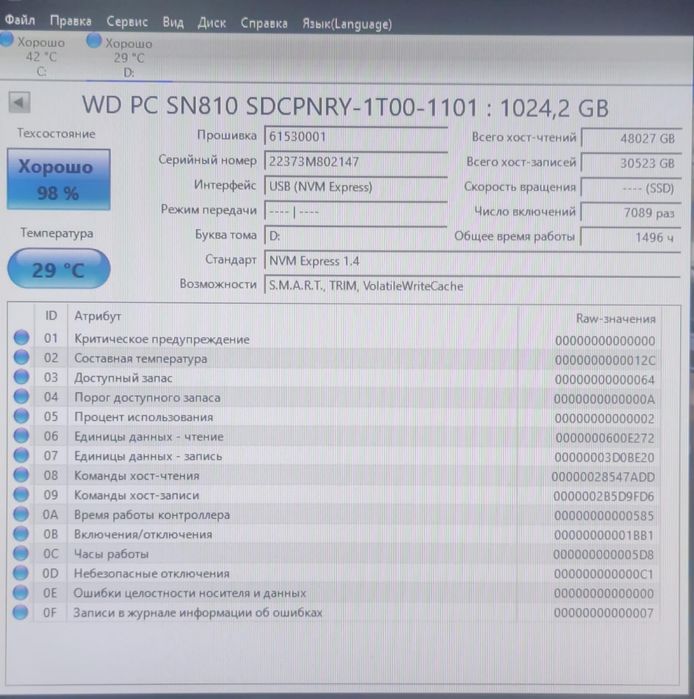The image size is (694, 699).
Task: Click the Возможности field with S.M.A.R.T., TRIM
Action: click(x=472, y=286)
